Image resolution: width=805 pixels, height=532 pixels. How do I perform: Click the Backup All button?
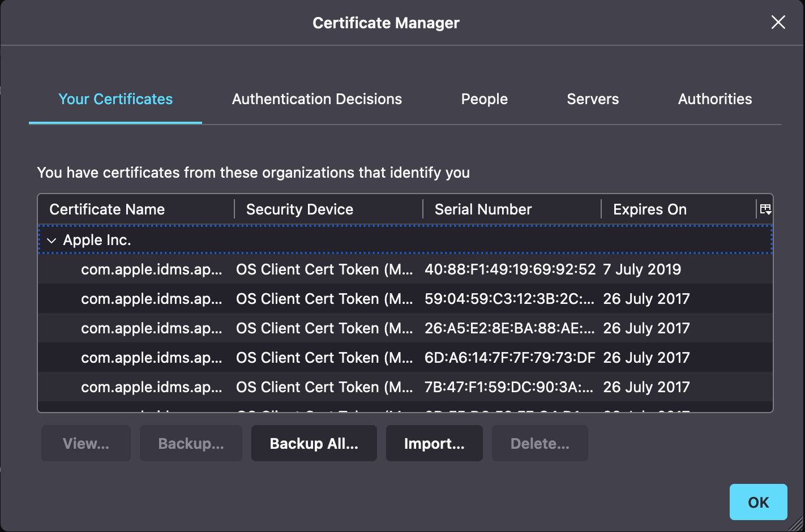click(x=314, y=443)
